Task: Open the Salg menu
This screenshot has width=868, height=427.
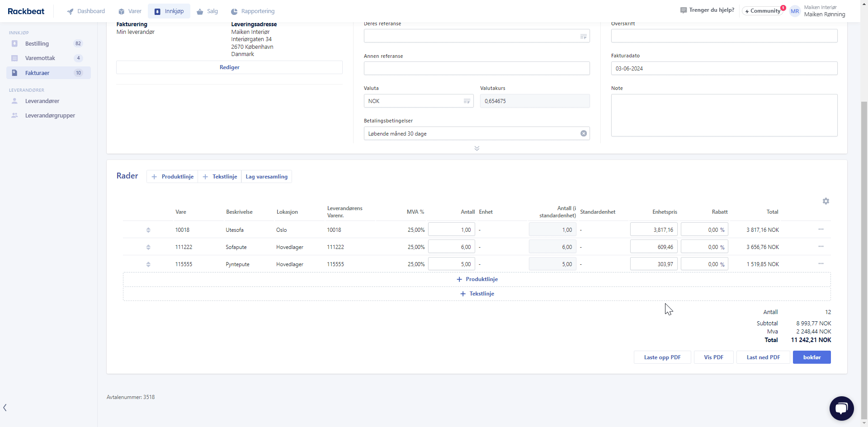Action: [x=208, y=11]
